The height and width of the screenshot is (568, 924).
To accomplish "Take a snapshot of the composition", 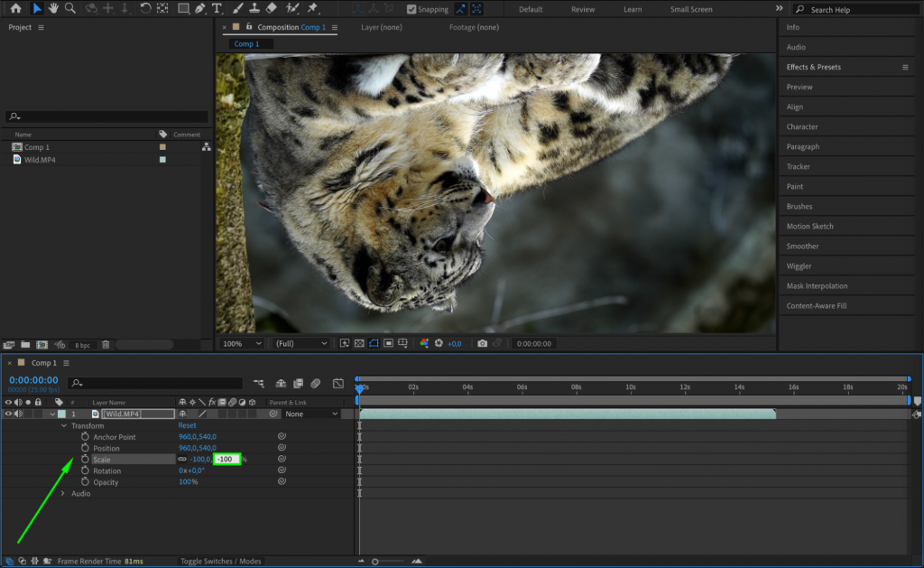I will click(x=482, y=343).
